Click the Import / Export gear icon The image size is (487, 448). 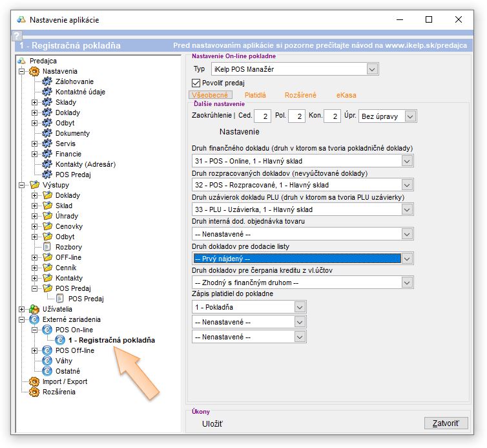tap(34, 381)
